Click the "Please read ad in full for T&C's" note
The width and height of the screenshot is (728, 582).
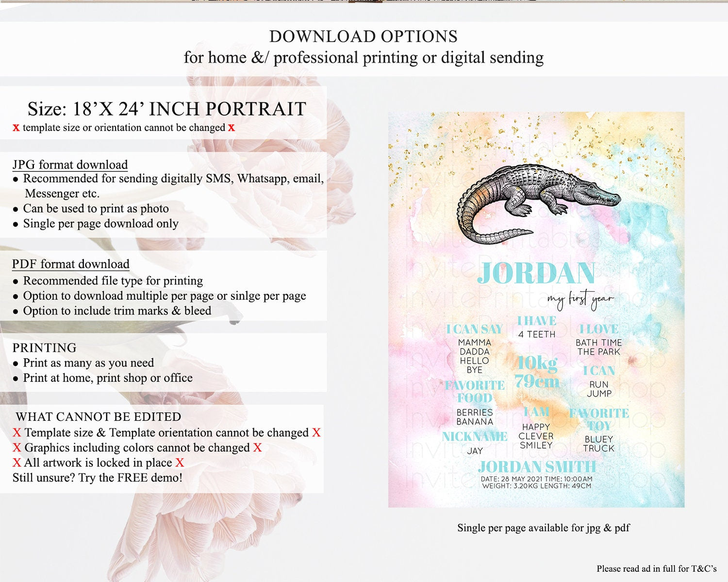[x=656, y=568]
